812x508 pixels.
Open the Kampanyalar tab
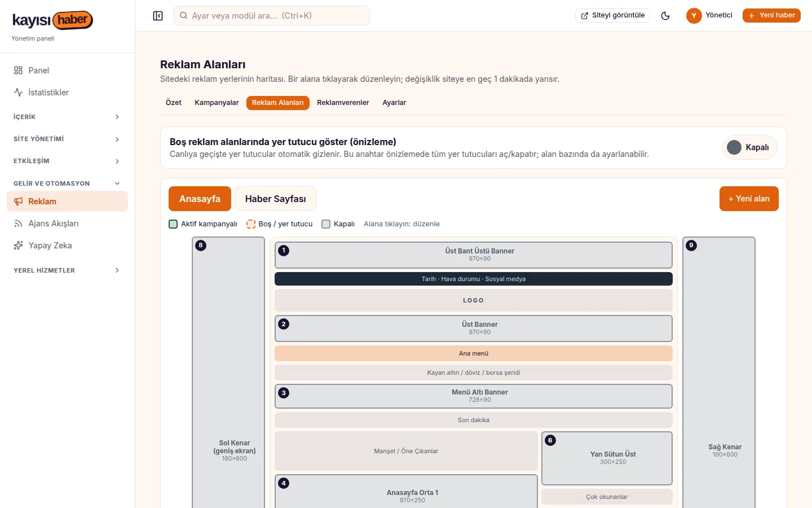point(217,103)
